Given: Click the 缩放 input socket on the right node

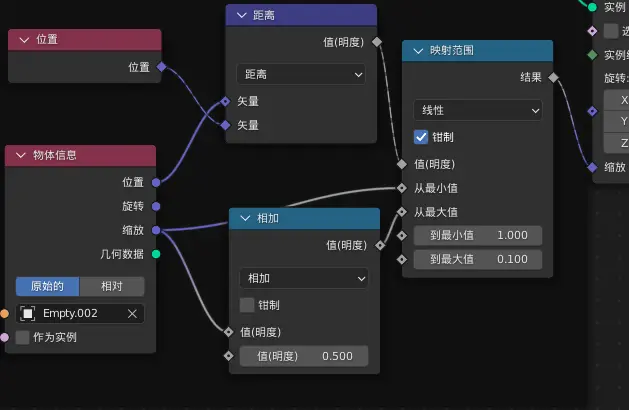Looking at the screenshot, I should (592, 167).
